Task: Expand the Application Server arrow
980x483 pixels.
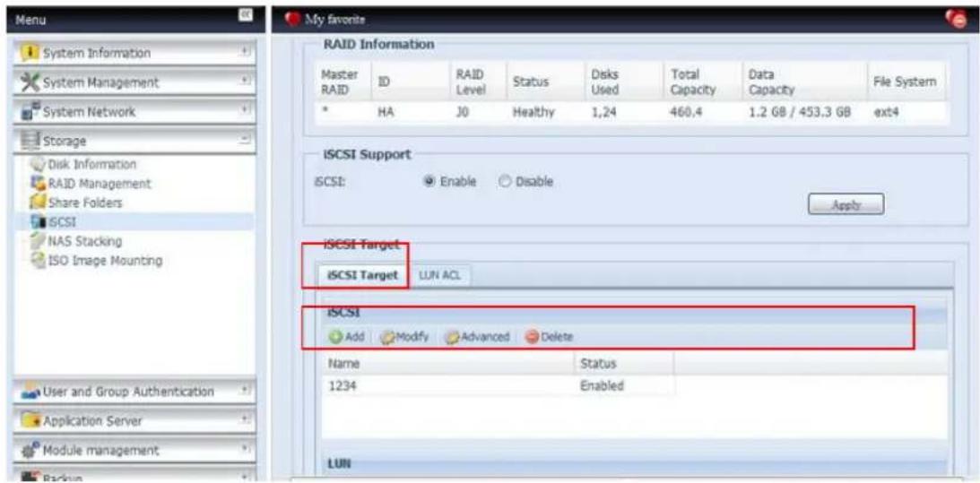Action: click(x=245, y=420)
